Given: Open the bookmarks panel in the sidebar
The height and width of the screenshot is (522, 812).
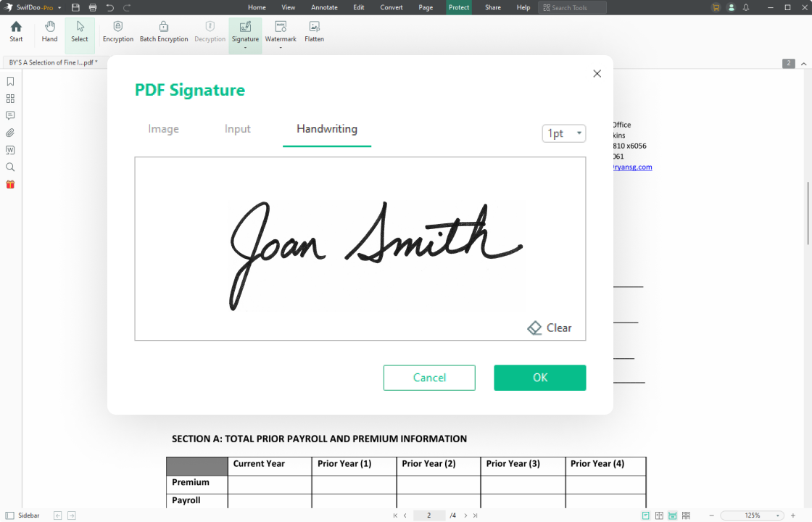Looking at the screenshot, I should 10,81.
